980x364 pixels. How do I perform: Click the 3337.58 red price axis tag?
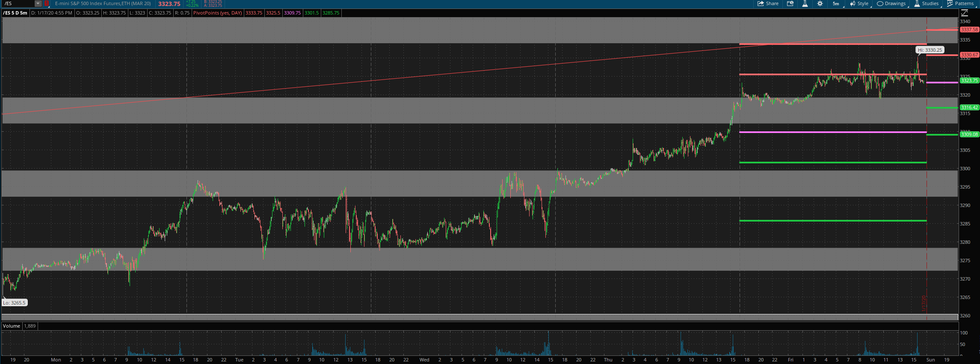pos(969,30)
